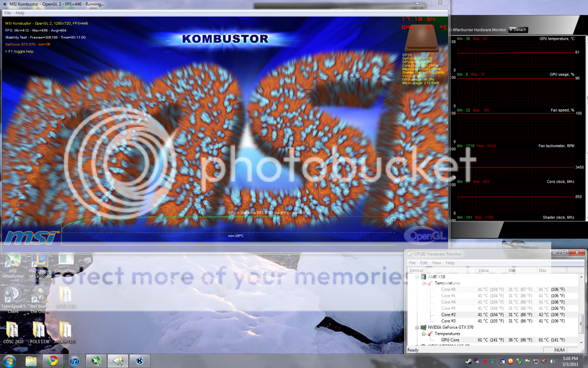Viewport: 588px width, 368px height.
Task: Click the thermometer icon under NVIDIA GeForce GTX 570
Action: tap(431, 333)
